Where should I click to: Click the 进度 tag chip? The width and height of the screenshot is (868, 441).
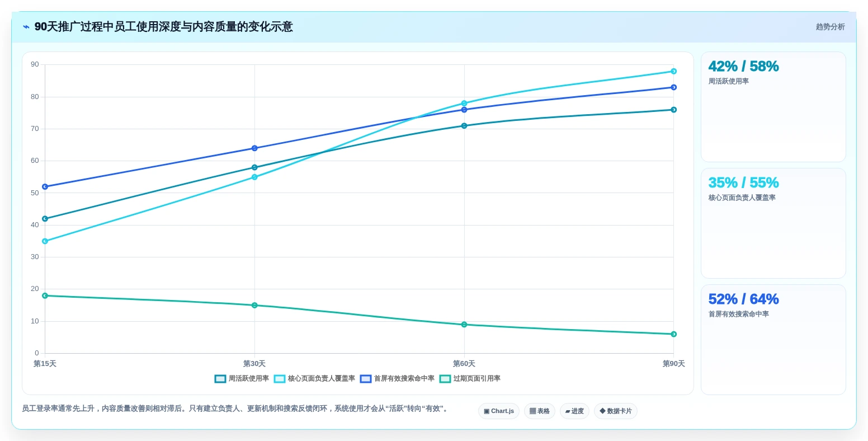(x=574, y=411)
